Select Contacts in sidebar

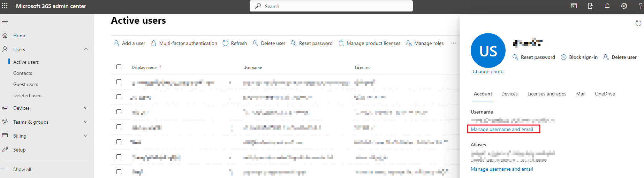[x=23, y=73]
